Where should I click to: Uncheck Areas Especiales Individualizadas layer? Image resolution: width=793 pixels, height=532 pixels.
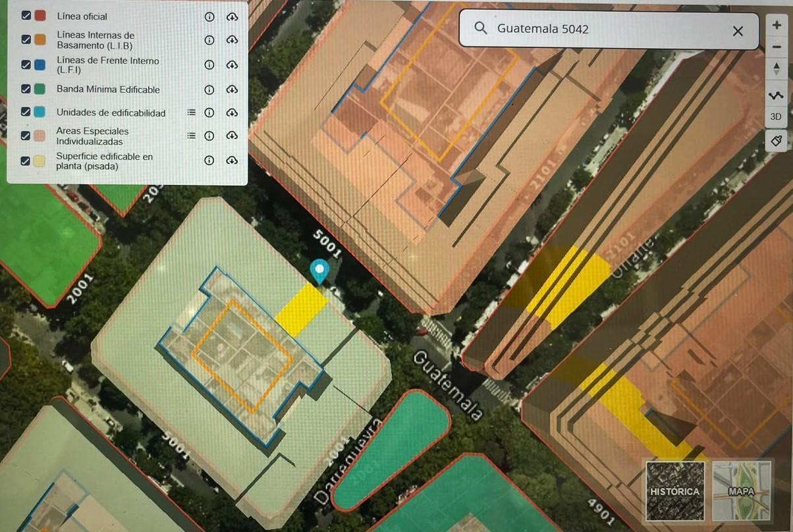[x=26, y=136]
